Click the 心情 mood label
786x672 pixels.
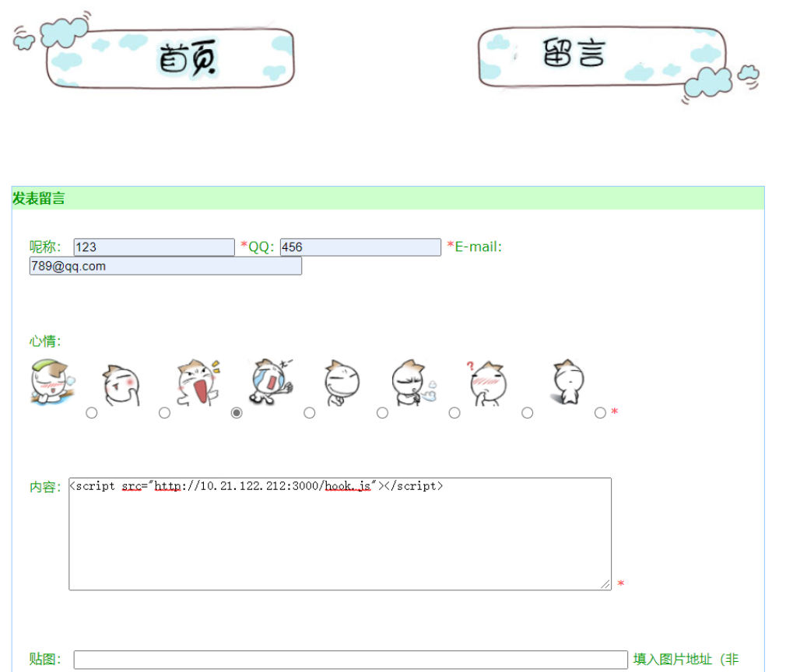click(45, 341)
